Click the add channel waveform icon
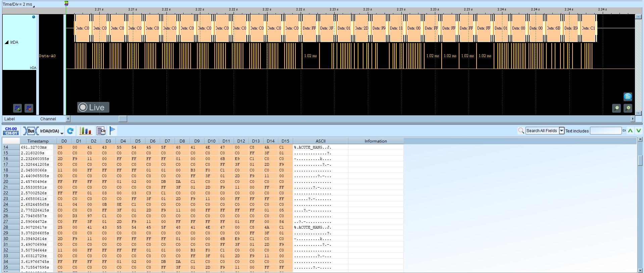644x273 pixels. 17,108
